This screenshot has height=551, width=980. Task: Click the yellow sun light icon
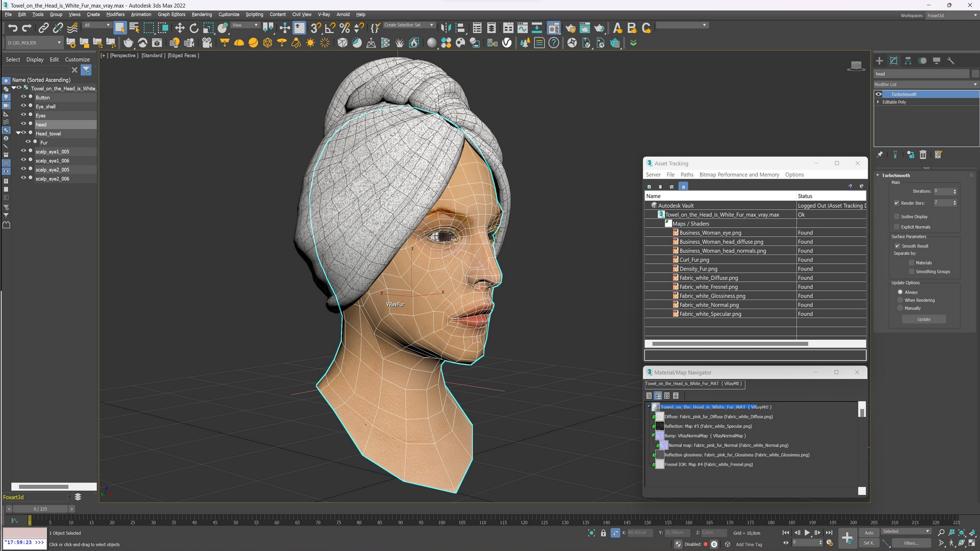[310, 43]
